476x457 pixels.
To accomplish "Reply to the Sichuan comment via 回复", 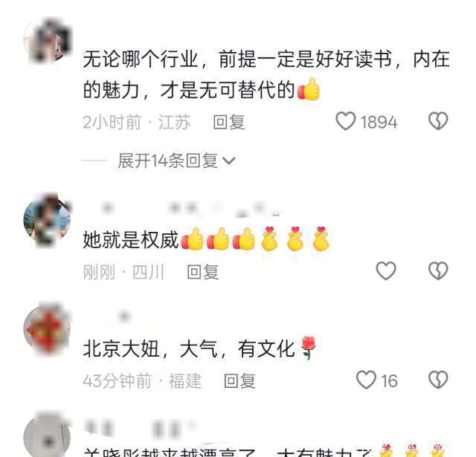I will (203, 272).
